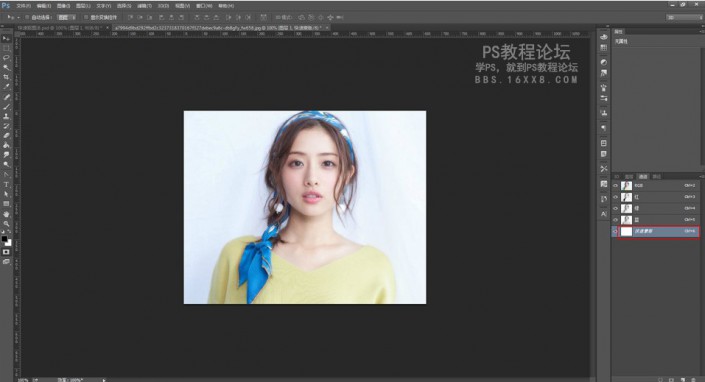Select the Rectangular Marquee tool
This screenshot has height=382, width=705.
pos(6,48)
